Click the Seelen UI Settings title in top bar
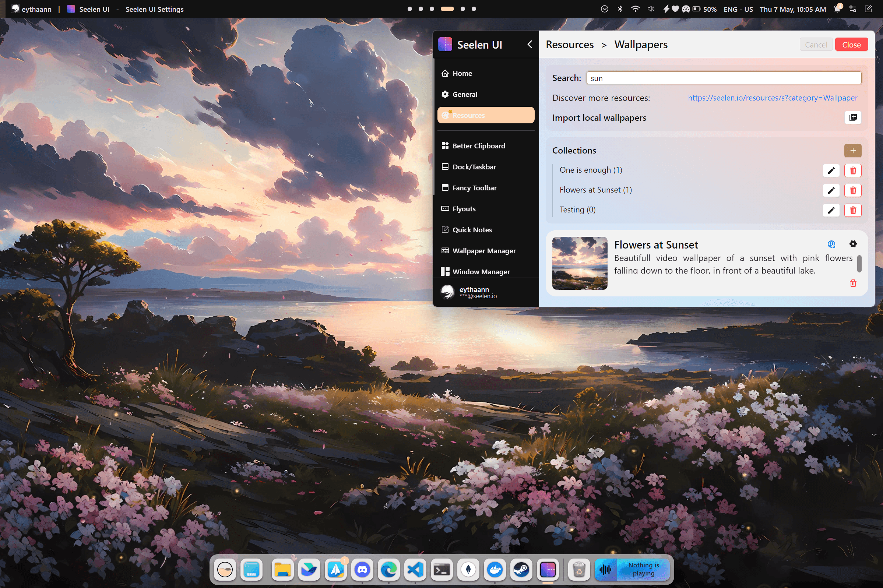883x588 pixels. point(155,9)
